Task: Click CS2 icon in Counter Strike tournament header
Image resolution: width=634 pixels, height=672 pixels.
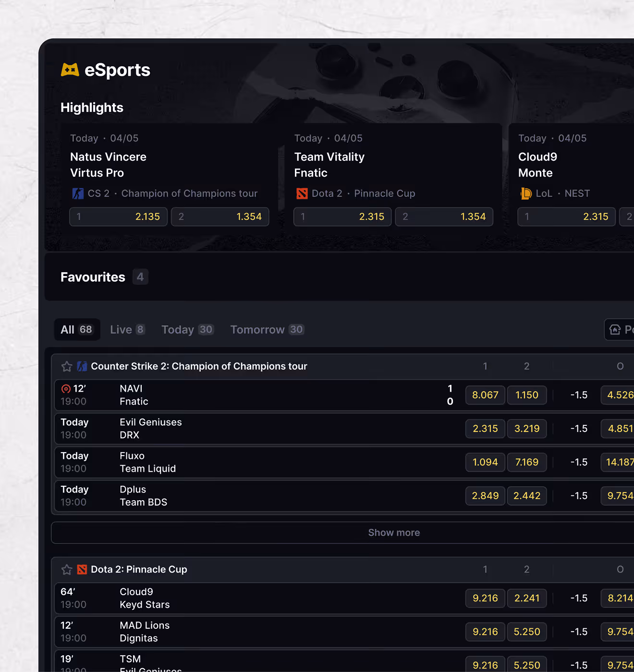Action: coord(82,366)
